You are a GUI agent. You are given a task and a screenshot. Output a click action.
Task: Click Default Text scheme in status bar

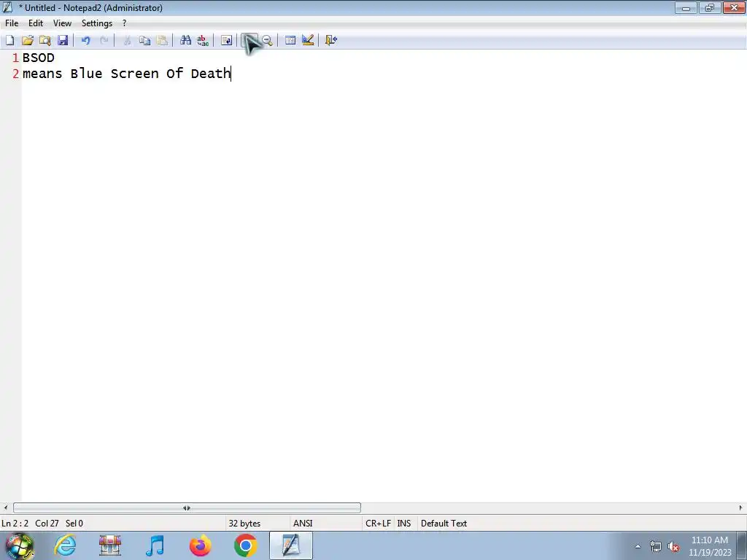point(444,524)
